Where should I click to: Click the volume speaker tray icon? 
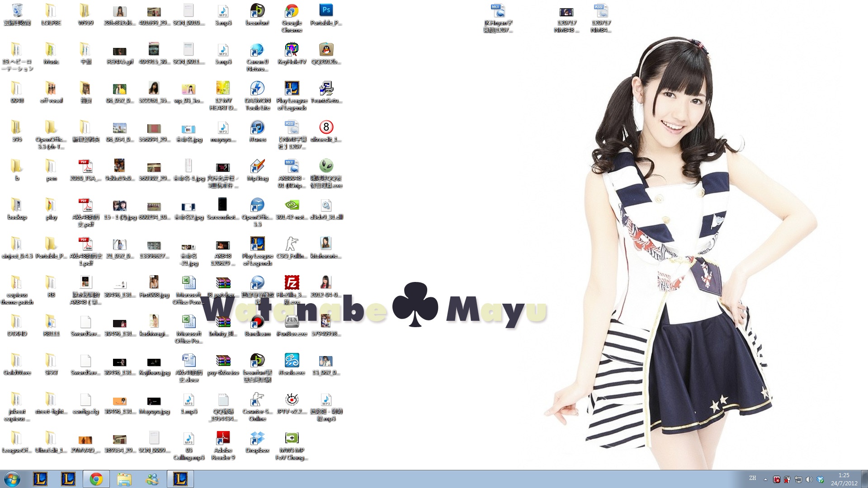point(809,479)
